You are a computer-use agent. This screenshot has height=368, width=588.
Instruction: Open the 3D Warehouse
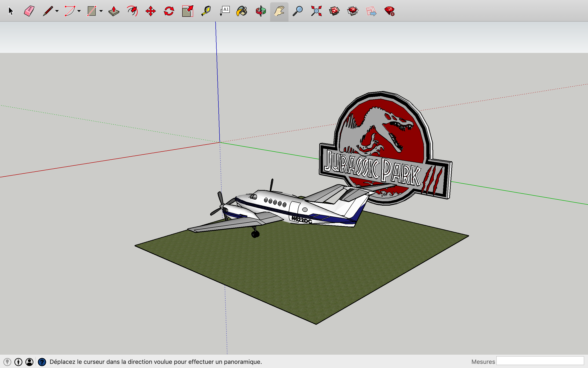334,11
